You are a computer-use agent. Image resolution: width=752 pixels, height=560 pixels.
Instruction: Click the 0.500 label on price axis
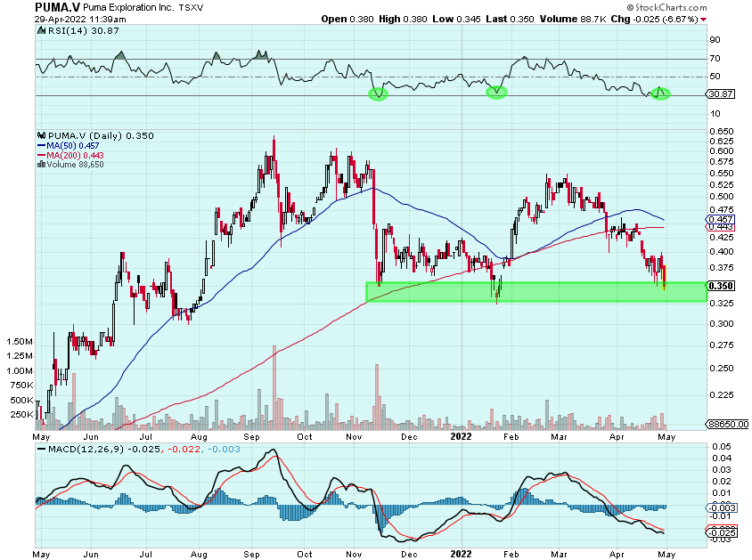pos(722,197)
